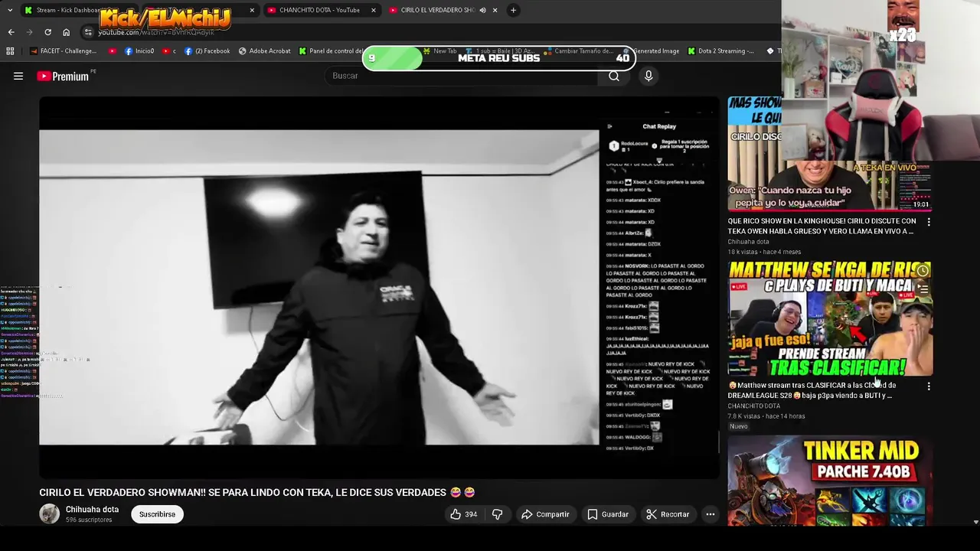Open the Inicio0 Facebook bookmark
Screen dimensions: 980x551
pos(139,51)
